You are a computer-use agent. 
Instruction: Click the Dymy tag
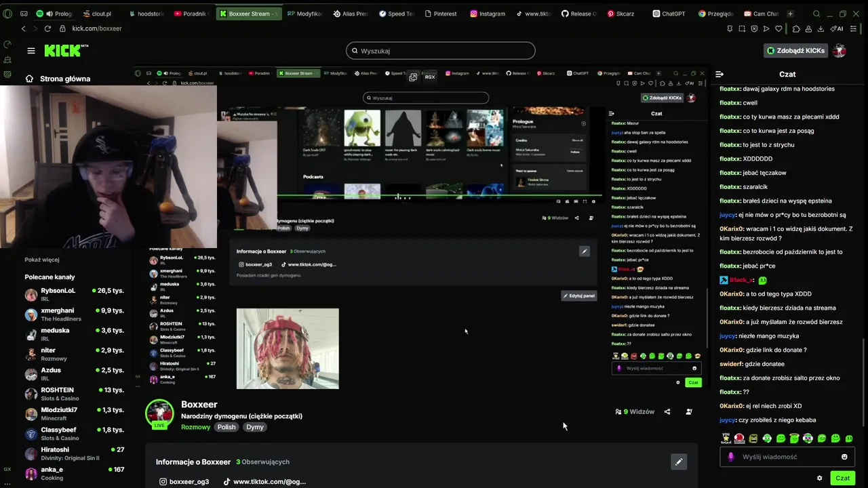tap(255, 427)
